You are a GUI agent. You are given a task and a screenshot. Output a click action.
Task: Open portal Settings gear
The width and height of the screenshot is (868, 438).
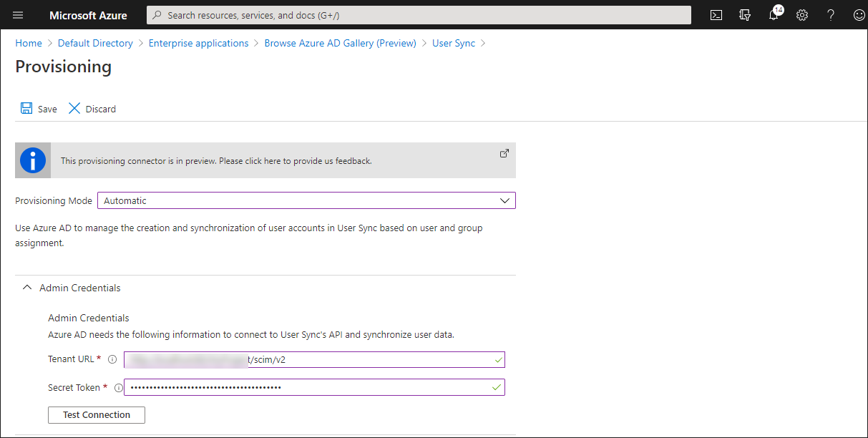point(802,15)
